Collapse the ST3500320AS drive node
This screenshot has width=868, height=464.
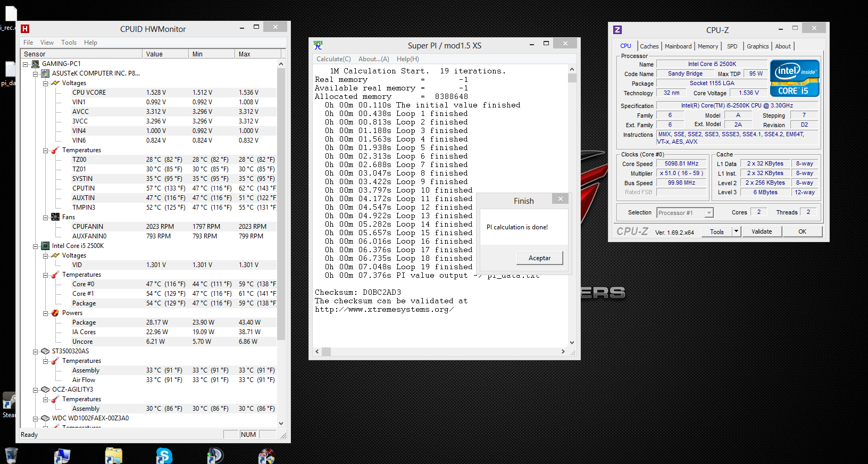[x=36, y=351]
